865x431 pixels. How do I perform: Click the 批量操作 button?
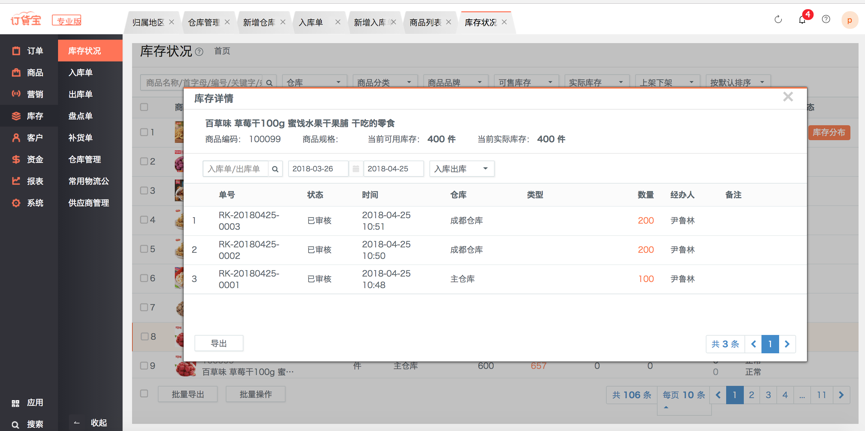(255, 395)
